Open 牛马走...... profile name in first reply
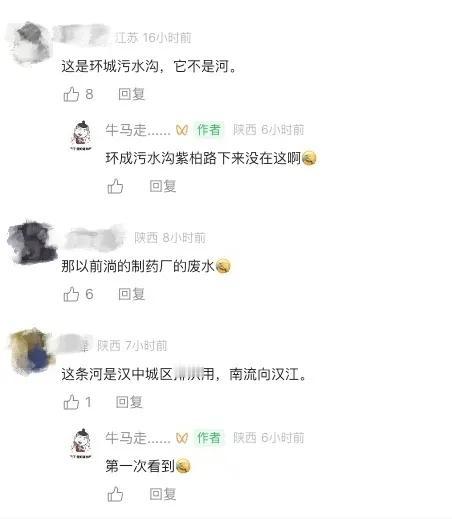Screen dimensions: 452x519 (x=138, y=130)
